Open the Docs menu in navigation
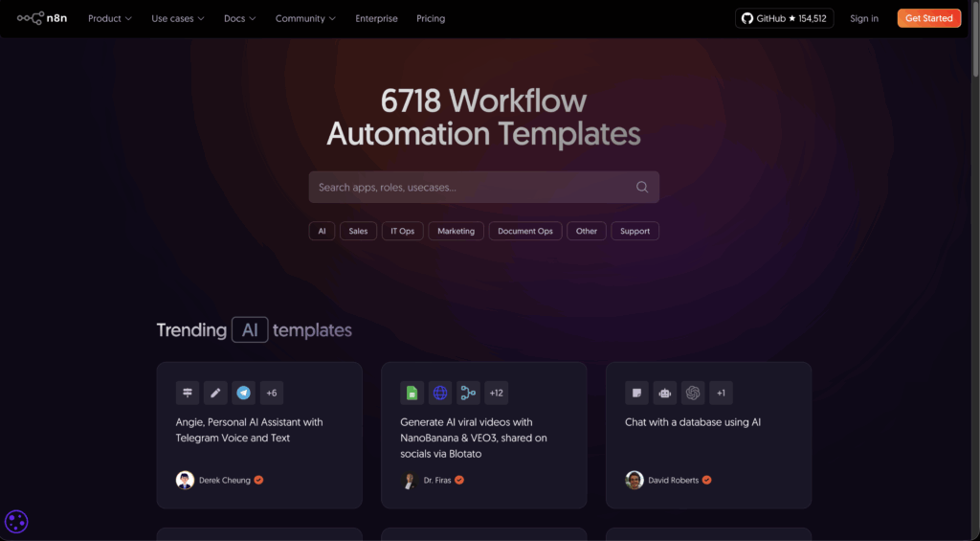The height and width of the screenshot is (541, 980). (x=239, y=18)
